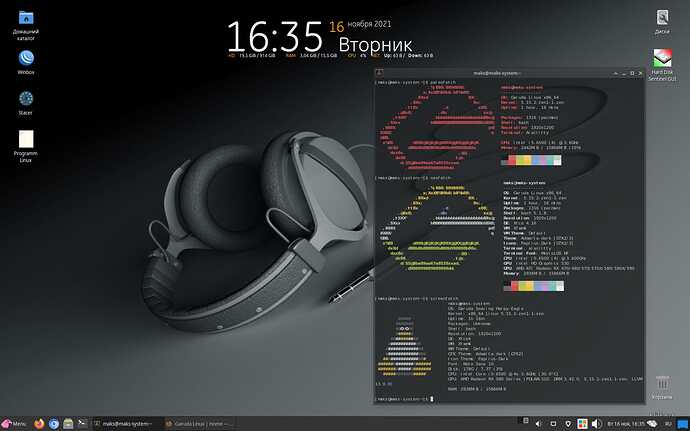Click the screenfetch Tux ASCII art
The width and height of the screenshot is (690, 431).
point(405,346)
